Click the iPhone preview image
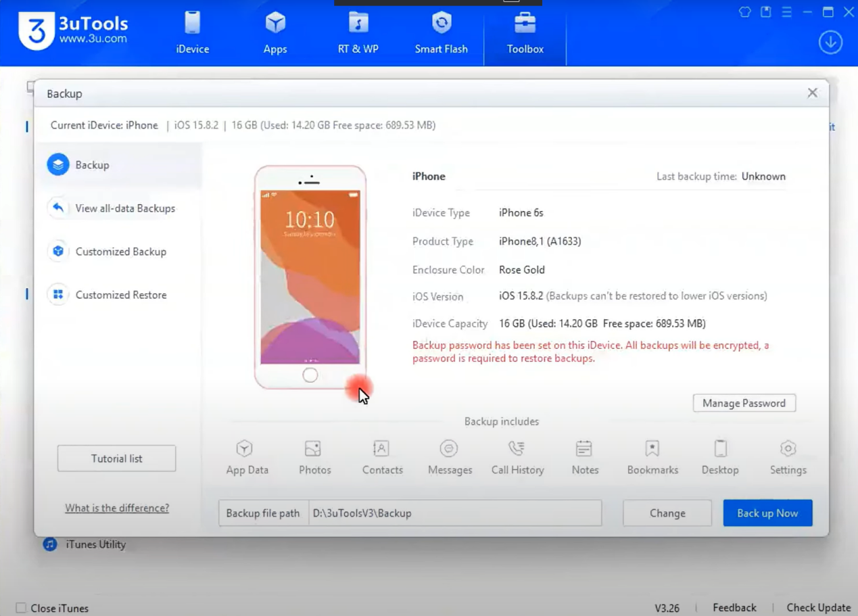858x616 pixels. tap(310, 277)
